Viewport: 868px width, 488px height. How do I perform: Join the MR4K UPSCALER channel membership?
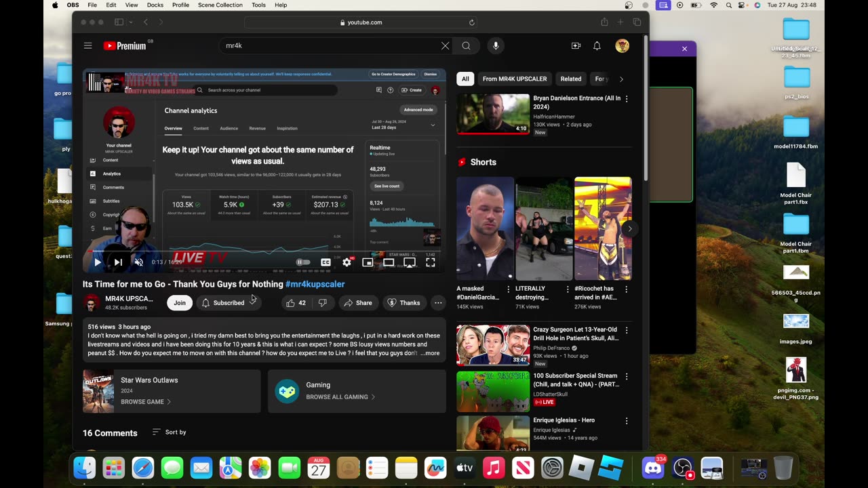coord(180,303)
